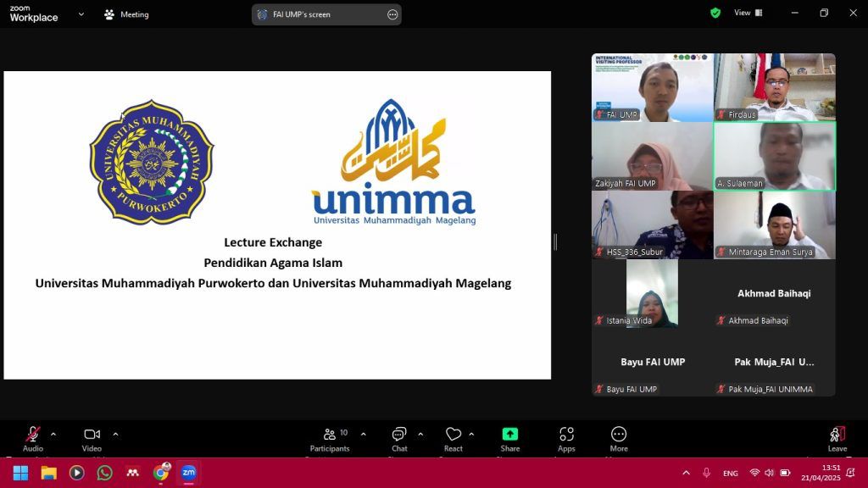The height and width of the screenshot is (488, 868).
Task: Open the taskbar app with people icon
Action: (x=133, y=473)
